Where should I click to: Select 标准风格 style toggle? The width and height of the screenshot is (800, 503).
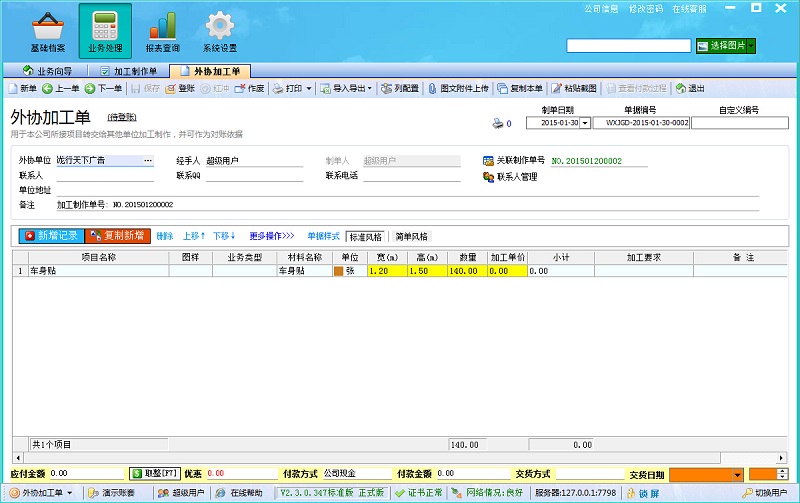click(x=364, y=237)
